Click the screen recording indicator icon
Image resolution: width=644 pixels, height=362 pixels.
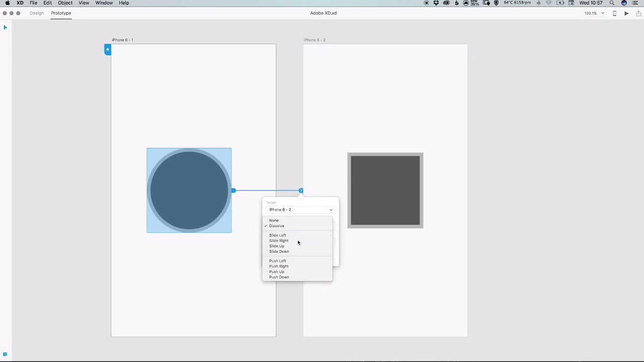click(x=426, y=3)
